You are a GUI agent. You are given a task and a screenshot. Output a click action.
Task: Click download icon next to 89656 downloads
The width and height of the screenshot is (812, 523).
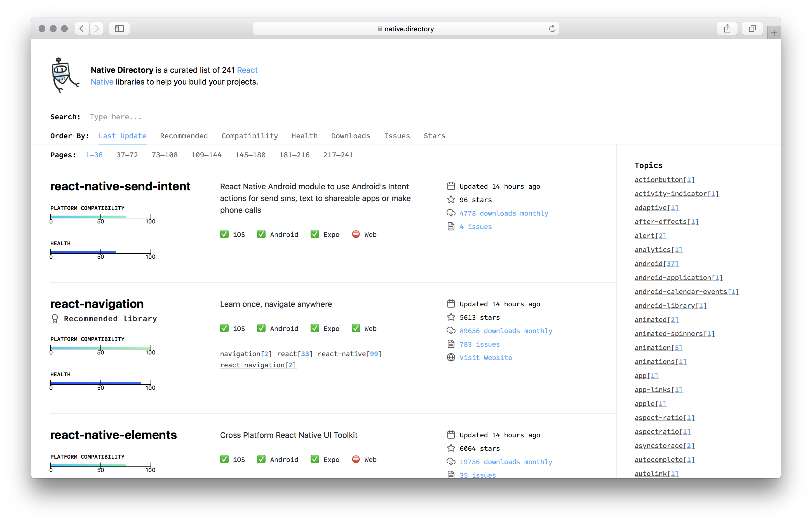coord(450,331)
